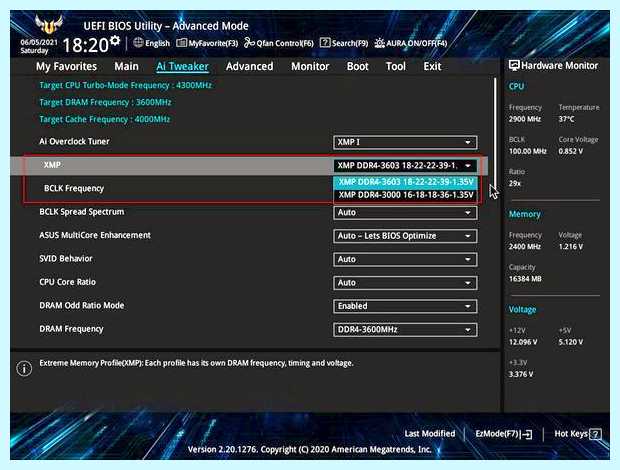The image size is (620, 470).
Task: Click the EzMode exit arrow icon
Action: 527,434
